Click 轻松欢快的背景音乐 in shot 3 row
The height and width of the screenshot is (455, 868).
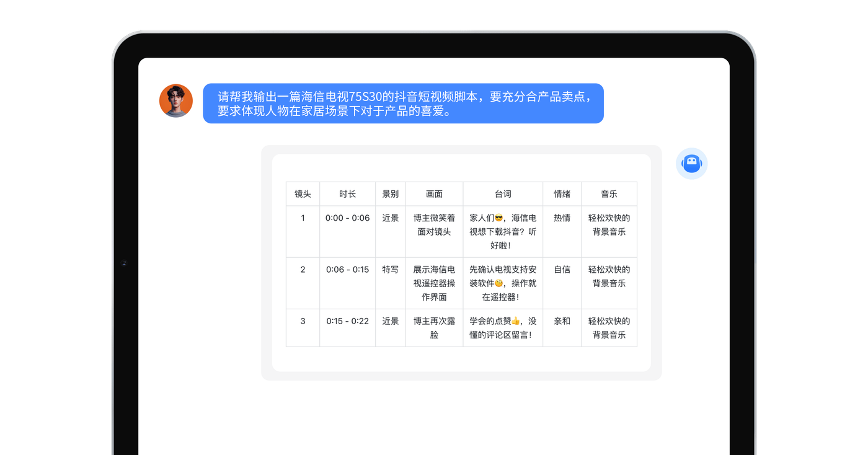point(609,328)
